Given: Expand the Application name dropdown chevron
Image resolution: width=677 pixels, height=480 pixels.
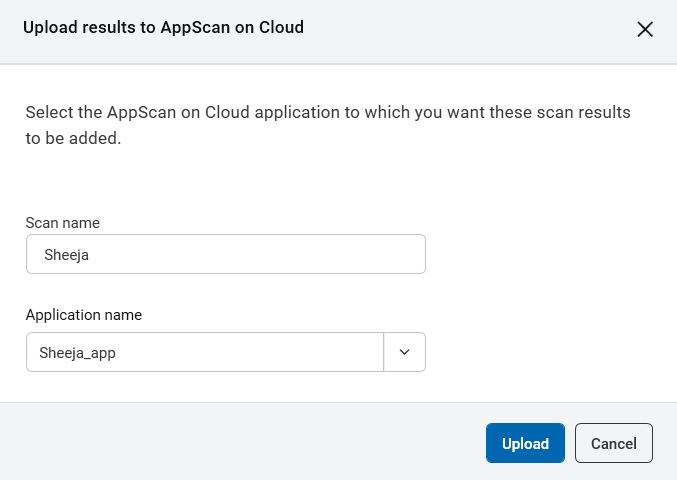Looking at the screenshot, I should point(405,352).
